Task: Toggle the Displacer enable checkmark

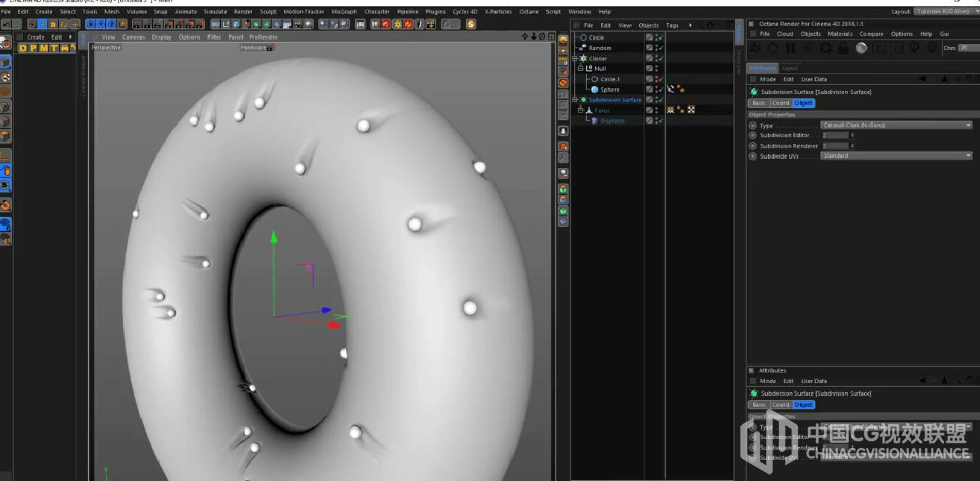Action: click(x=660, y=121)
